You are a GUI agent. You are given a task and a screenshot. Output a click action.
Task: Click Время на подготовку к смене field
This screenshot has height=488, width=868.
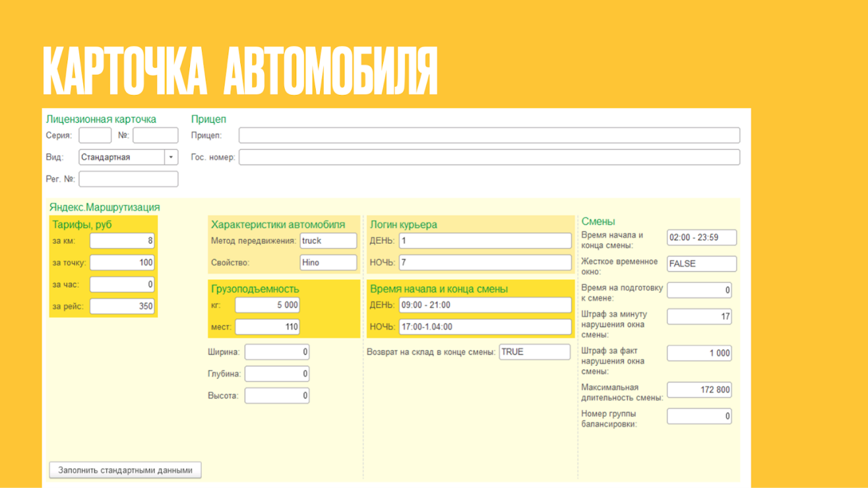coord(699,291)
